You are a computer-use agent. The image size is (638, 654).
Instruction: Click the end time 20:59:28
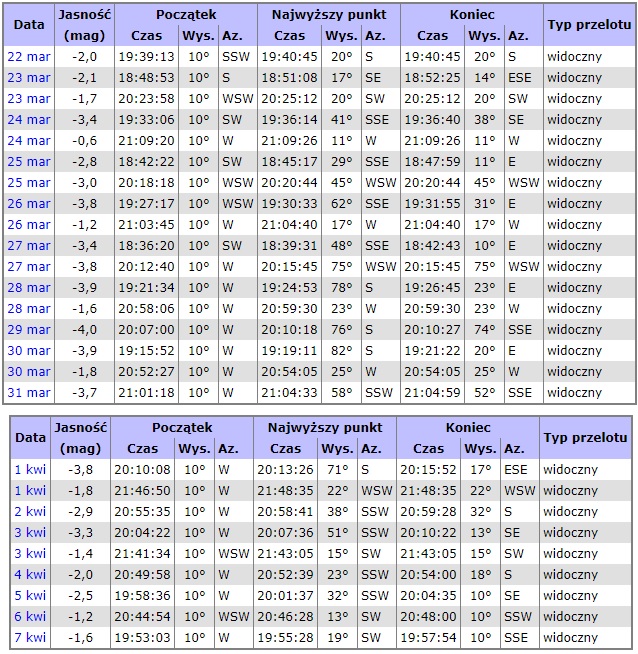click(x=428, y=511)
